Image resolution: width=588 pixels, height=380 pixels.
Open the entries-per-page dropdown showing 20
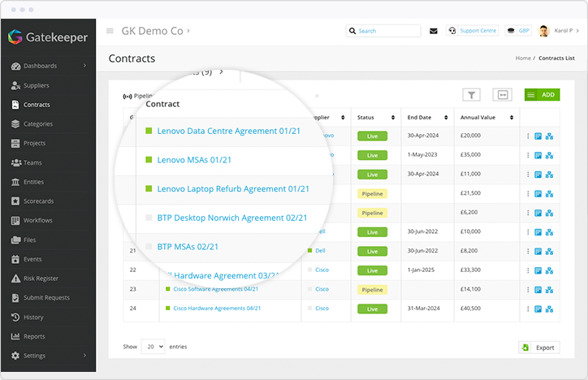[153, 347]
